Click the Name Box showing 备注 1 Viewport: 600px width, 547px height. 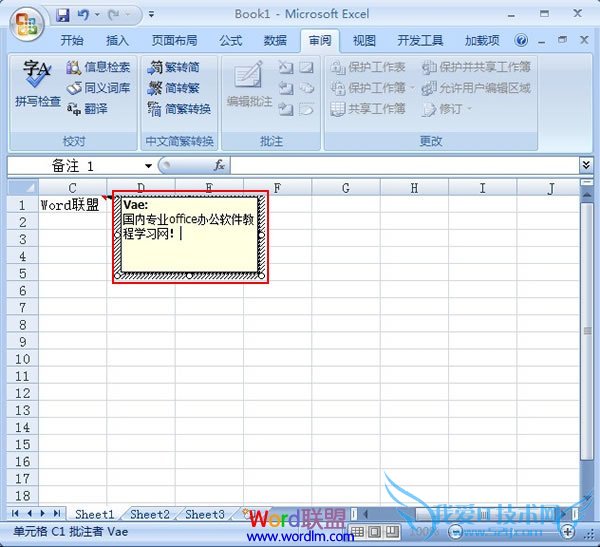coord(75,166)
